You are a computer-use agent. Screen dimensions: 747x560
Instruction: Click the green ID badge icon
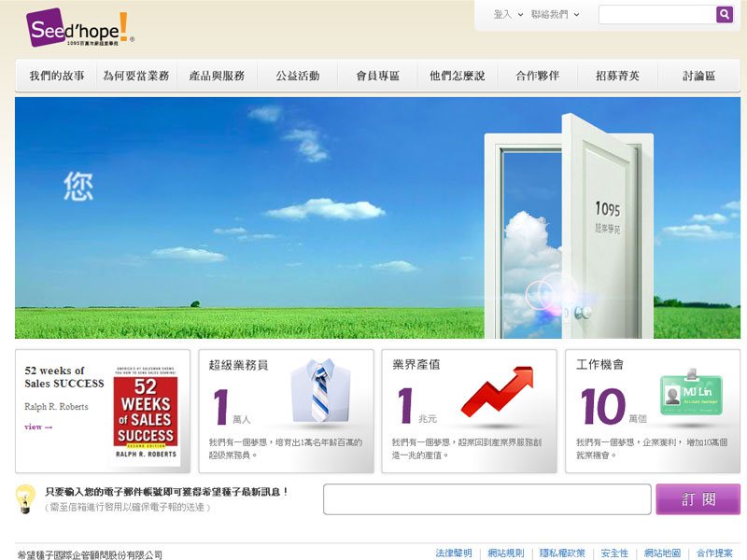coord(690,394)
